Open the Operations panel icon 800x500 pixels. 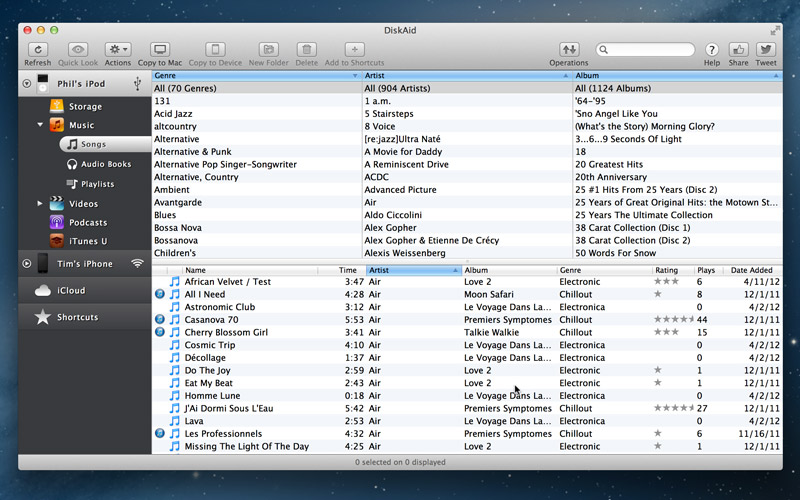569,49
